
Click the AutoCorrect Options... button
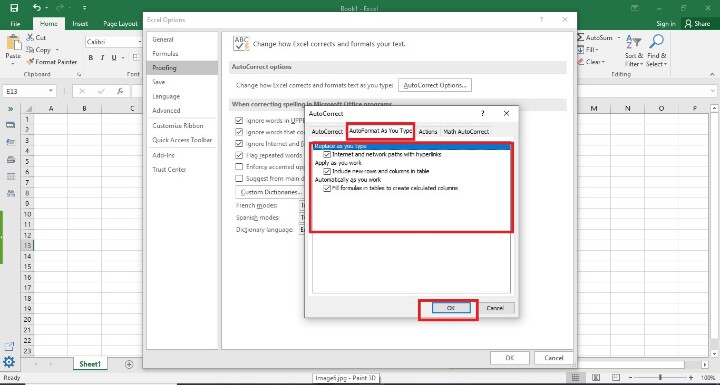pos(435,85)
